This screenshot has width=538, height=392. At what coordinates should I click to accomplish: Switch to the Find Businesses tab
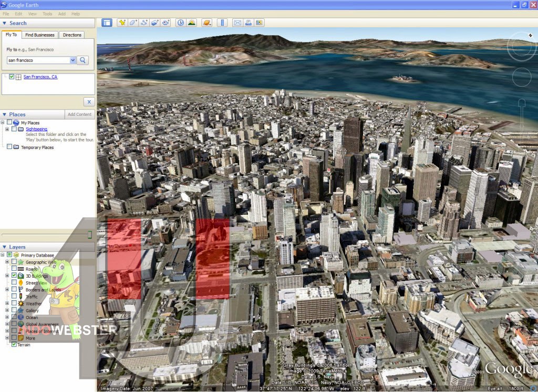[x=40, y=35]
